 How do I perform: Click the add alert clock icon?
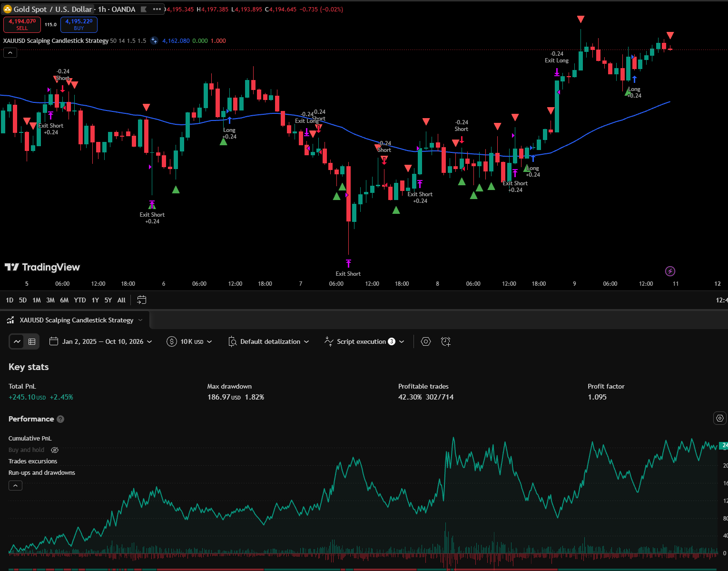tap(445, 341)
